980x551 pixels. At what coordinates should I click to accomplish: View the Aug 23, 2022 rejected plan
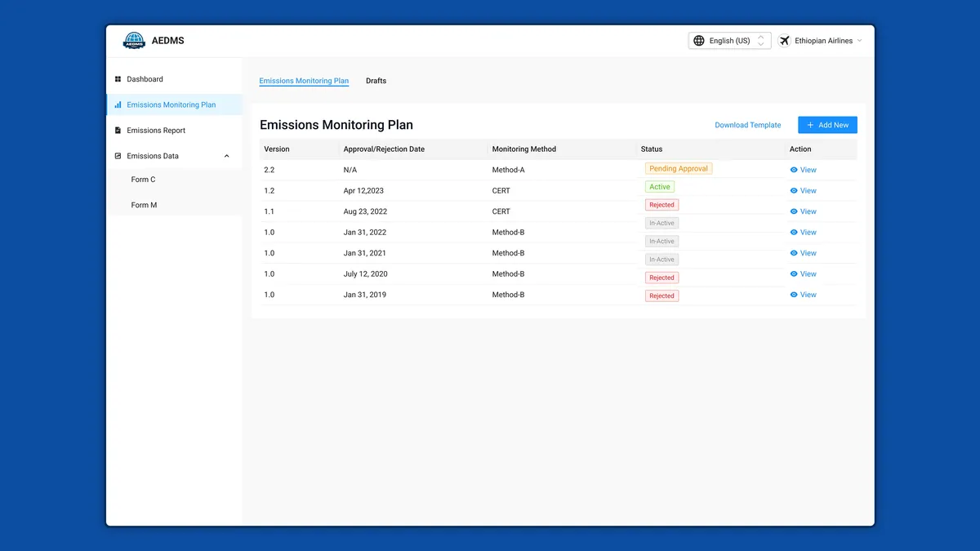803,211
